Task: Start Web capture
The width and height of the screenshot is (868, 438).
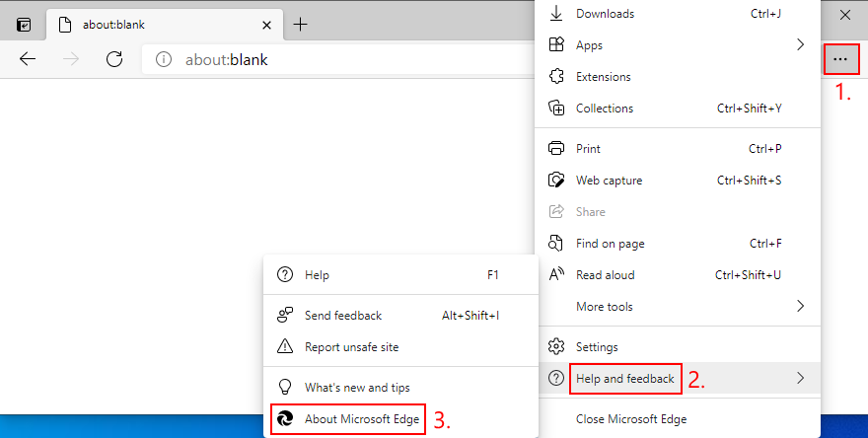Action: (x=609, y=181)
